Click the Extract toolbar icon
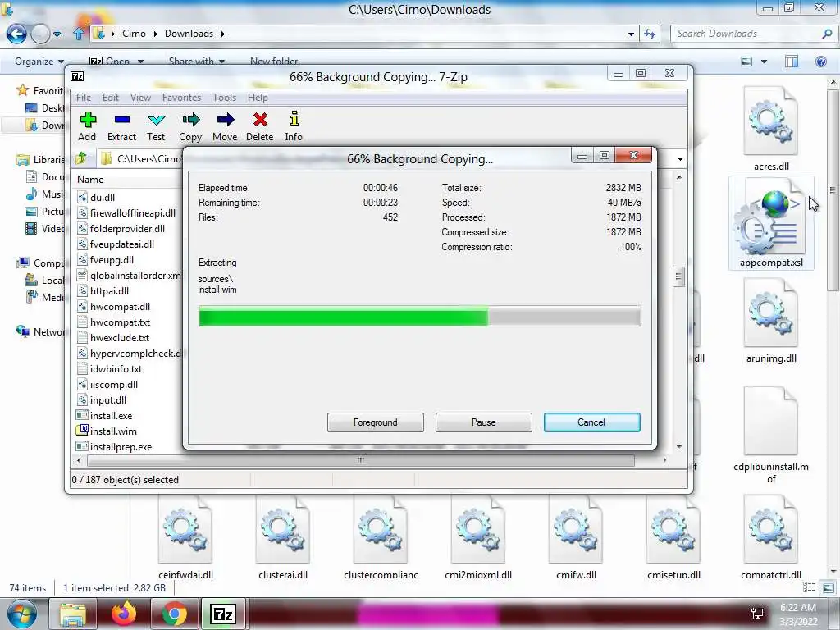The height and width of the screenshot is (630, 840). pyautogui.click(x=121, y=126)
